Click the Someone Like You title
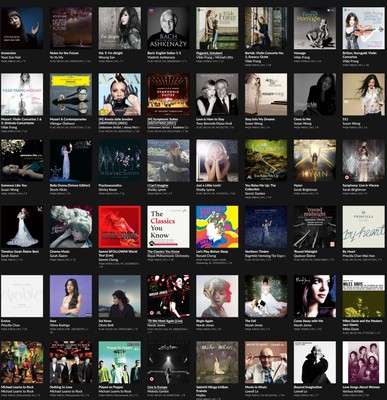 coord(14,185)
